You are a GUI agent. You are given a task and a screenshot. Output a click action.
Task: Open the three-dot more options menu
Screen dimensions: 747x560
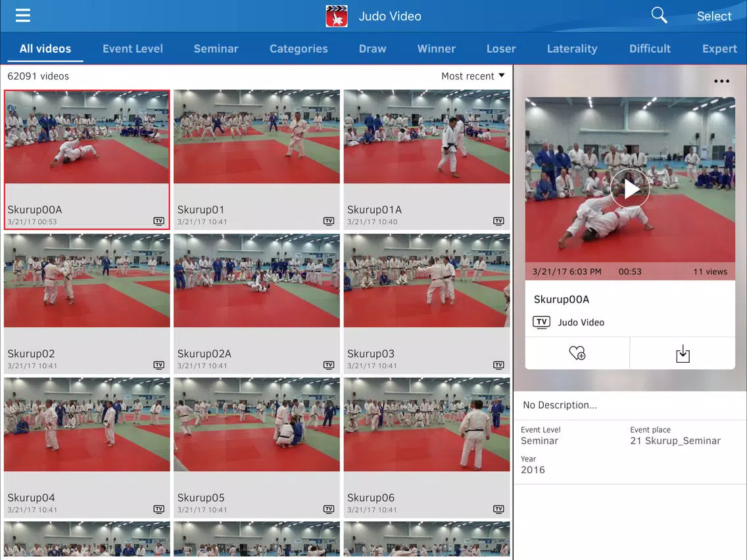pyautogui.click(x=721, y=82)
